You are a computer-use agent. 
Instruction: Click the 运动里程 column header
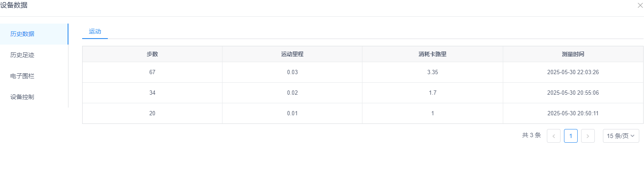tap(292, 54)
